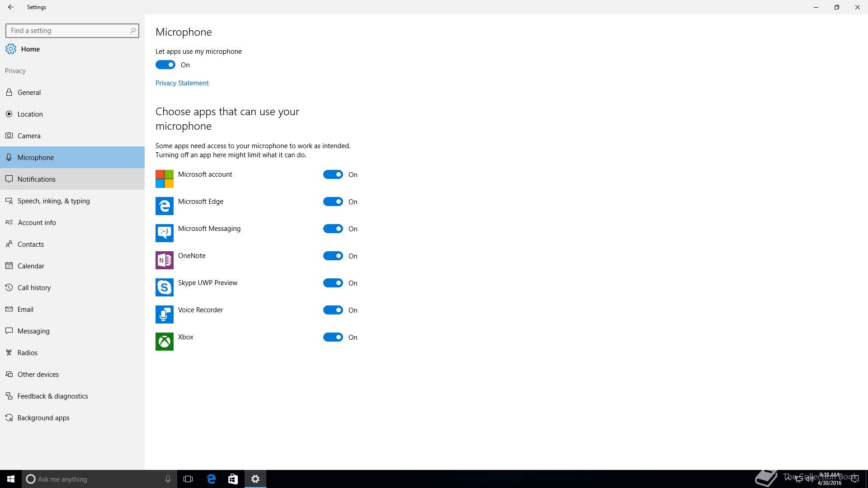Disable Voice Recorder microphone access

[x=333, y=310]
